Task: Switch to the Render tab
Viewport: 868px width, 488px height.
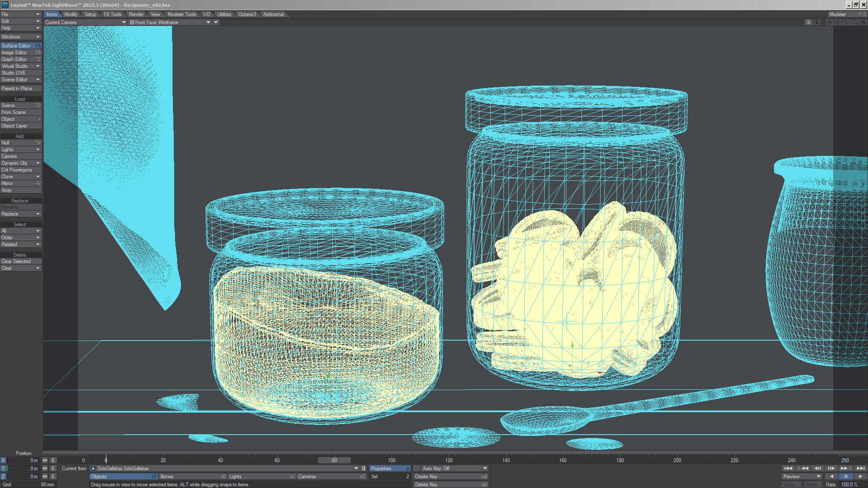Action: pos(136,14)
